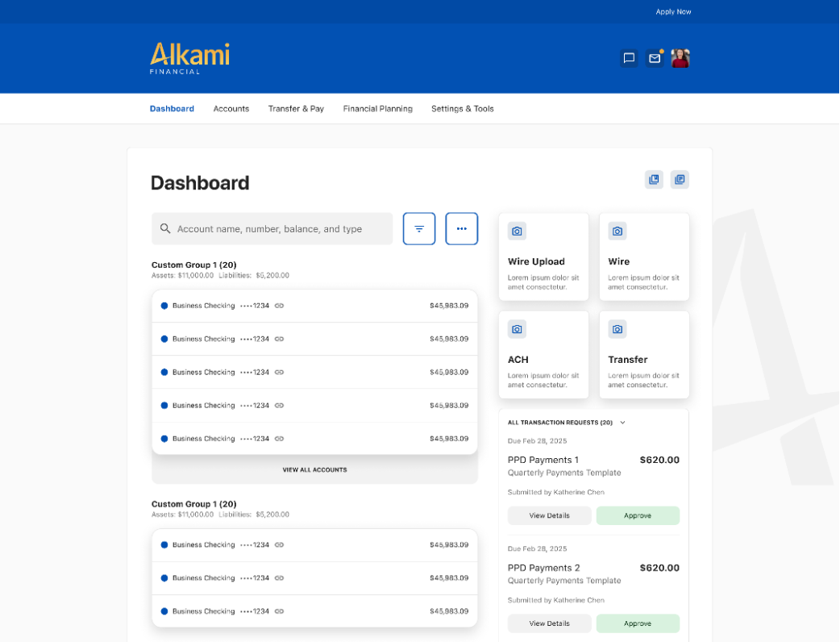Click the $620.00 amount for PPD Payments 1
This screenshot has height=642, width=840.
click(659, 460)
